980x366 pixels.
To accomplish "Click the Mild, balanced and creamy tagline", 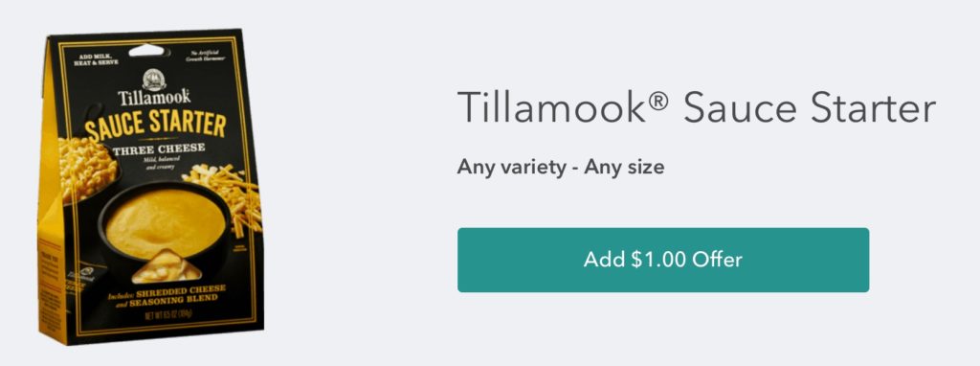I will [x=158, y=164].
